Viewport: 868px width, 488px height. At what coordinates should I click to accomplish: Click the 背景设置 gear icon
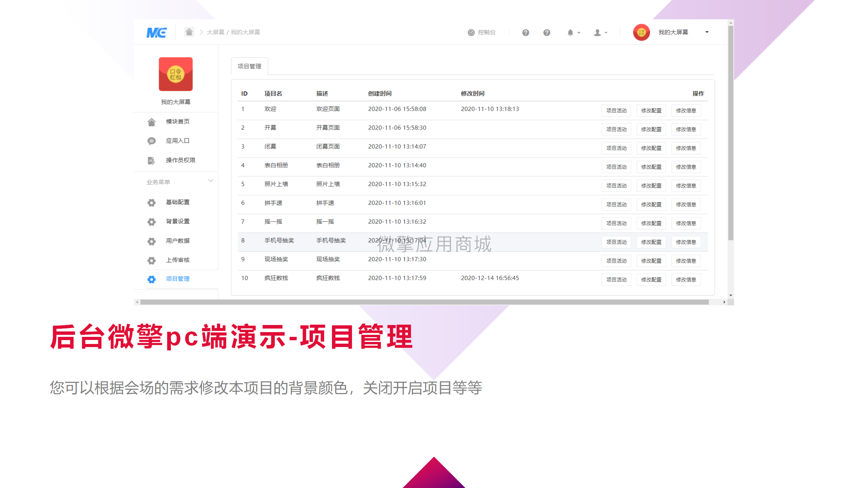[152, 222]
